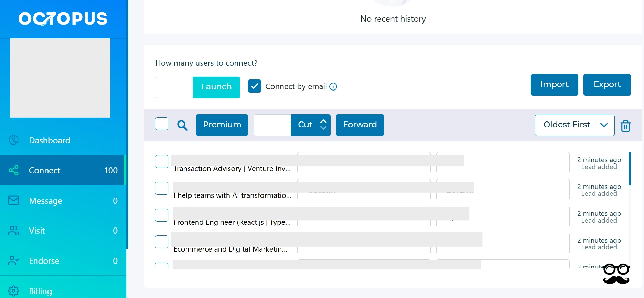Image resolution: width=644 pixels, height=298 pixels.
Task: Open the Billing section
Action: pos(63,291)
